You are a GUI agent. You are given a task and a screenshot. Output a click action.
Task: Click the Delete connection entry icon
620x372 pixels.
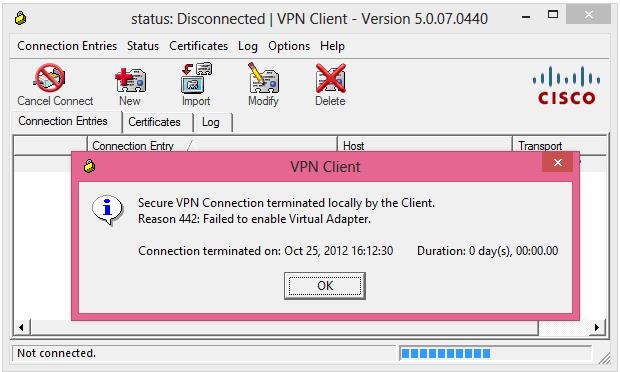click(x=331, y=78)
